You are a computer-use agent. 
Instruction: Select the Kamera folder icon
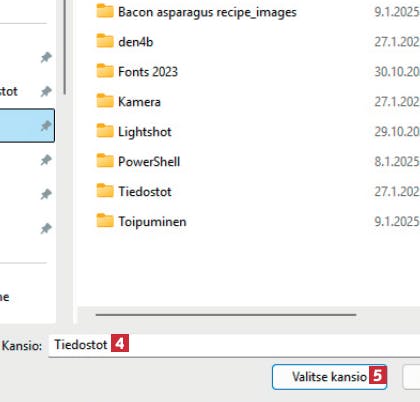(105, 101)
